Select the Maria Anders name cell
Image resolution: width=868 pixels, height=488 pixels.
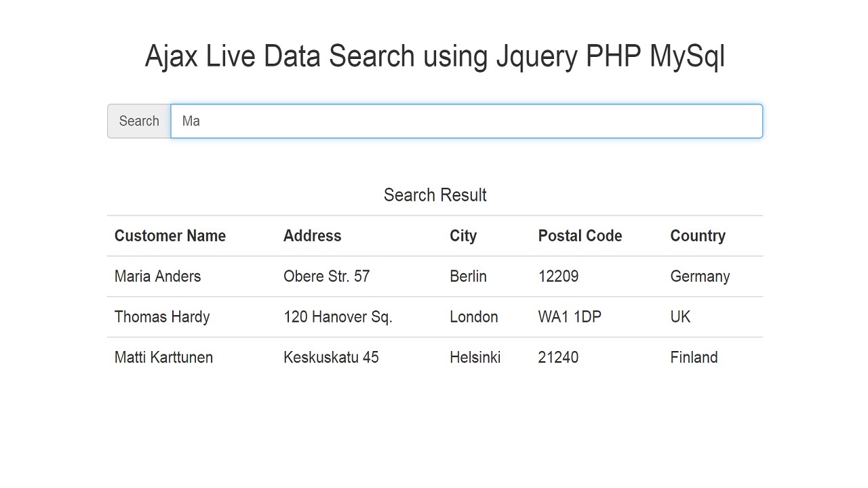coord(158,277)
